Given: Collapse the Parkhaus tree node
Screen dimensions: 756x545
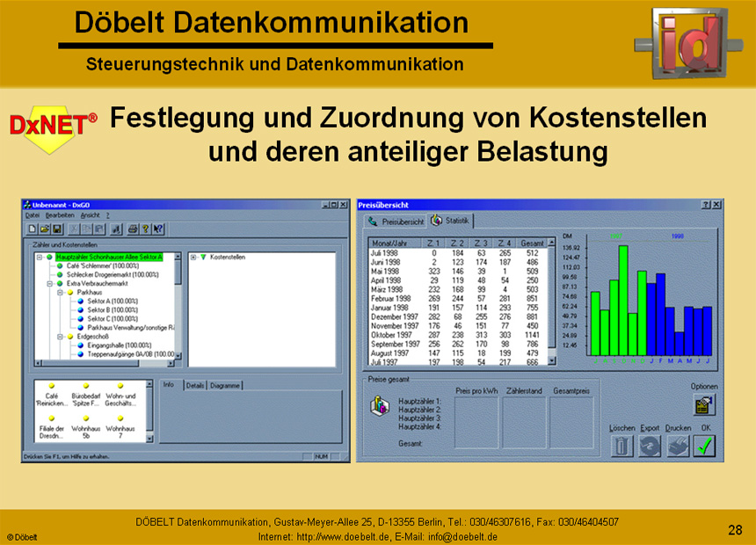Looking at the screenshot, I should [61, 292].
